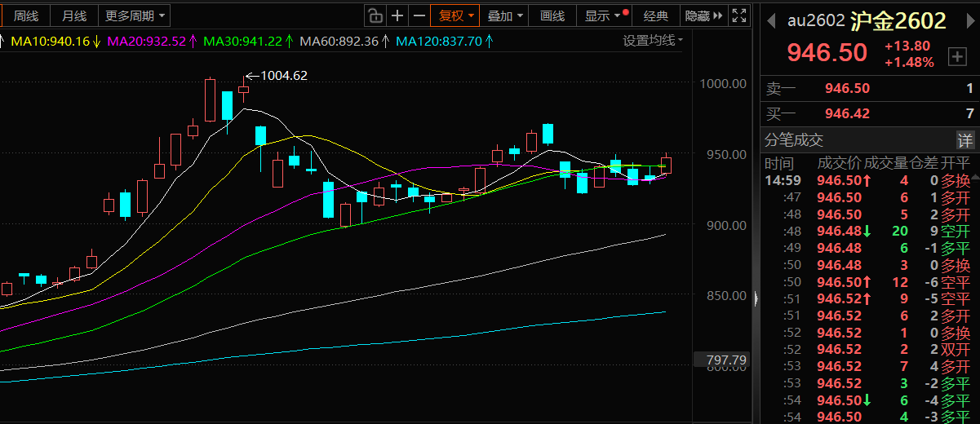
Task: Zoom out chart with the minus icon
Action: [x=419, y=15]
